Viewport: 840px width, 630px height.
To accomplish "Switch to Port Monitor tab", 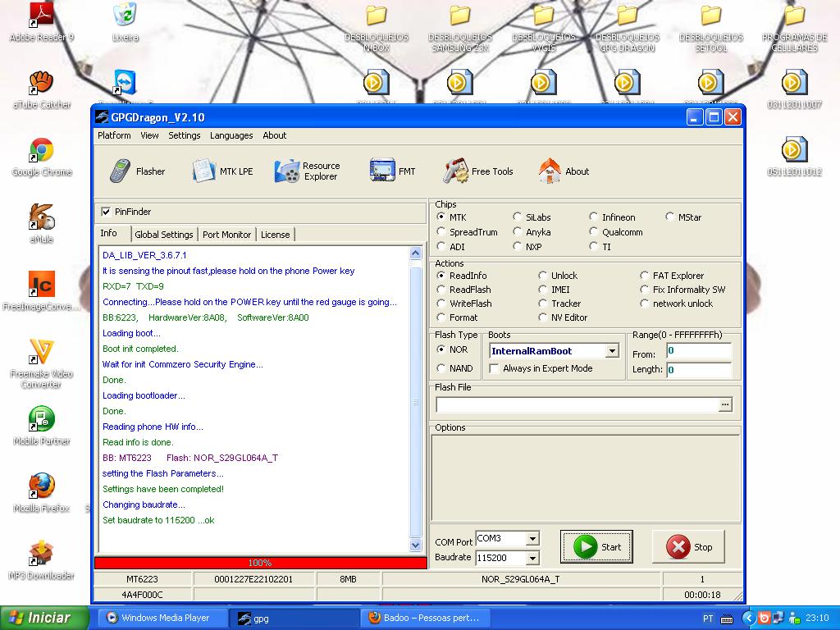I will tap(226, 235).
